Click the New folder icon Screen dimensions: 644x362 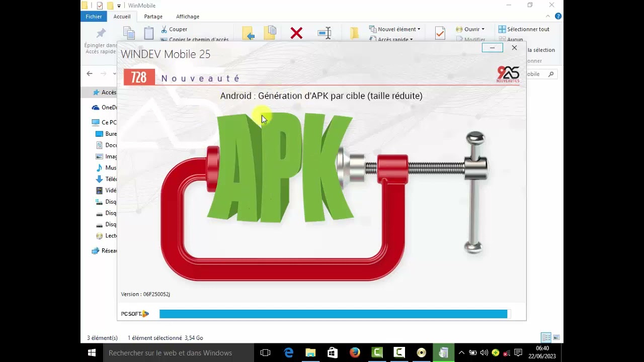tap(355, 33)
